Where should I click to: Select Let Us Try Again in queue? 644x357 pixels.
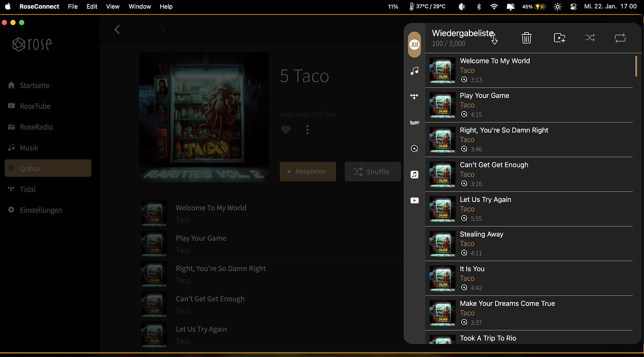[x=529, y=209]
